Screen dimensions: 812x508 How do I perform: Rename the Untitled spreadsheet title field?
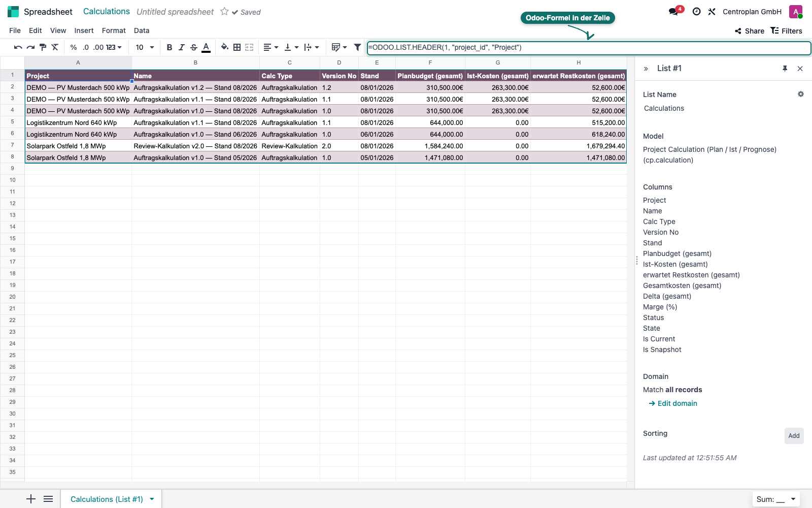[175, 12]
